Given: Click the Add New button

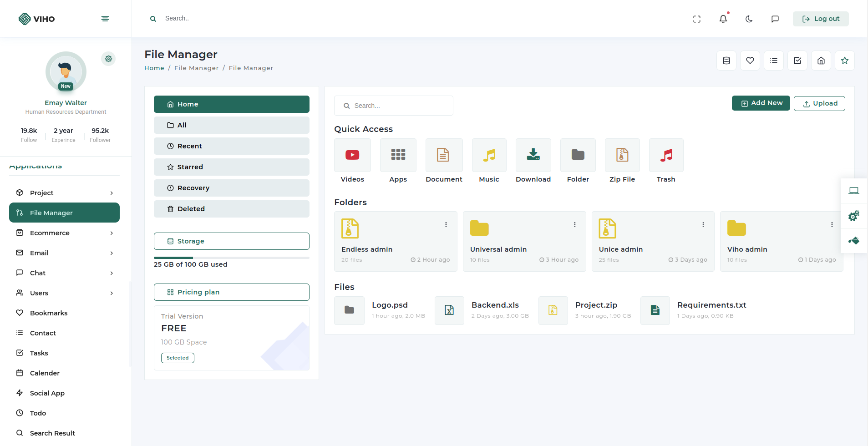Looking at the screenshot, I should coord(761,103).
